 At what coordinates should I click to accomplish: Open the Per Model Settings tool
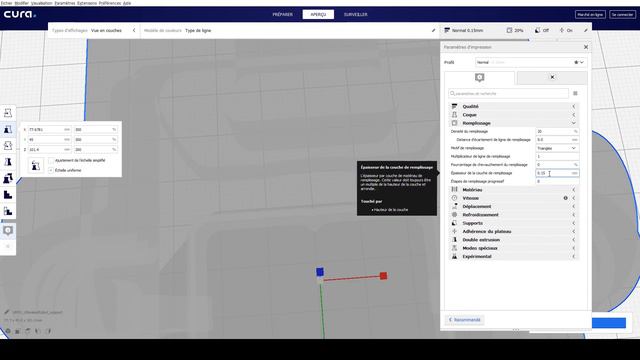(x=8, y=178)
